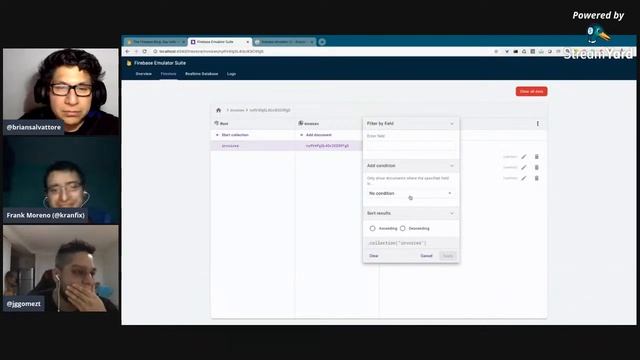640x360 pixels.
Task: Click the home icon in the breadcrumb
Action: click(218, 110)
